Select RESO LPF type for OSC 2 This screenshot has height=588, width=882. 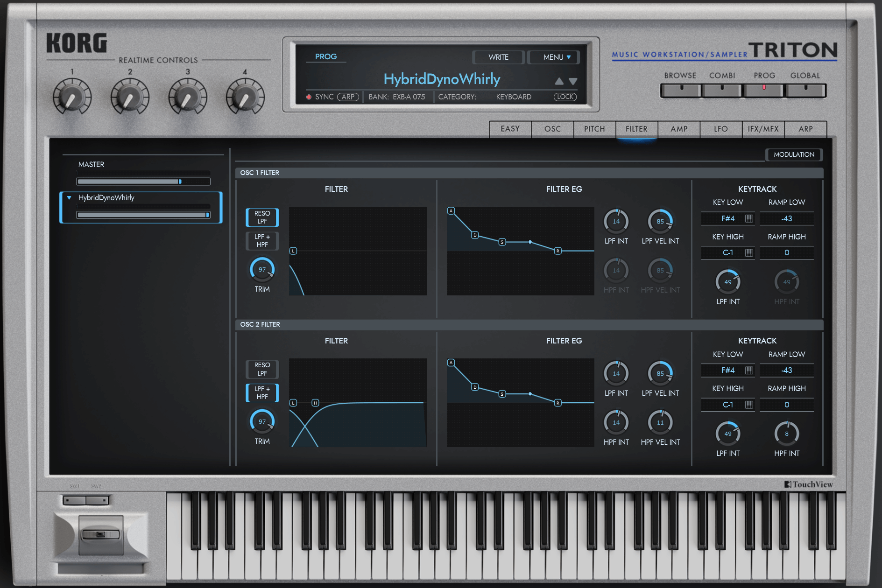click(x=262, y=369)
